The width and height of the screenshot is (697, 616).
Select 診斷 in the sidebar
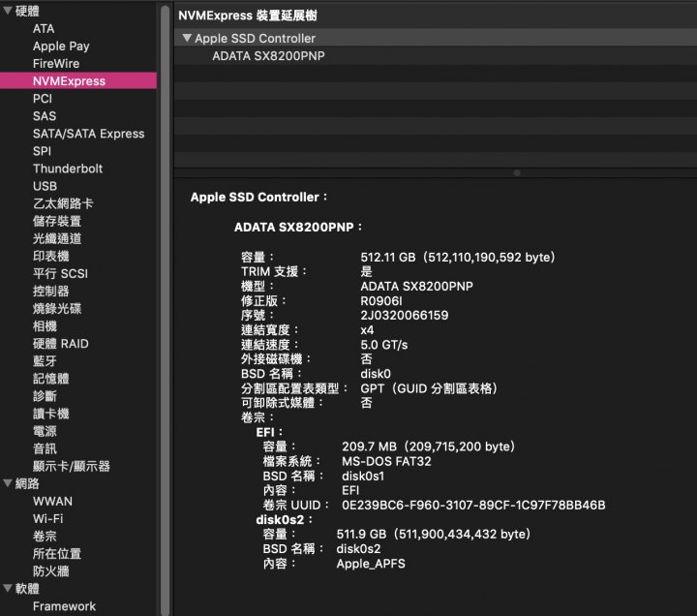point(45,396)
